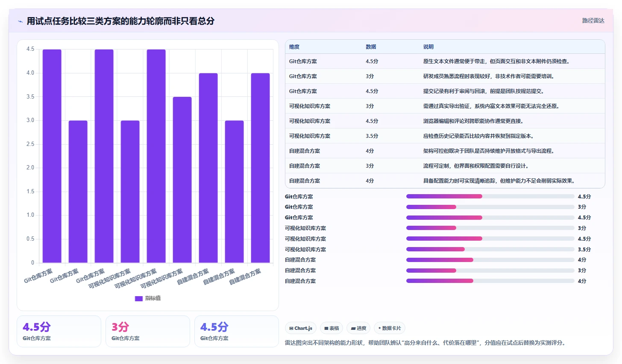This screenshot has height=364, width=622.
Task: Click the 路径雷达 label in the header
Action: coord(593,20)
